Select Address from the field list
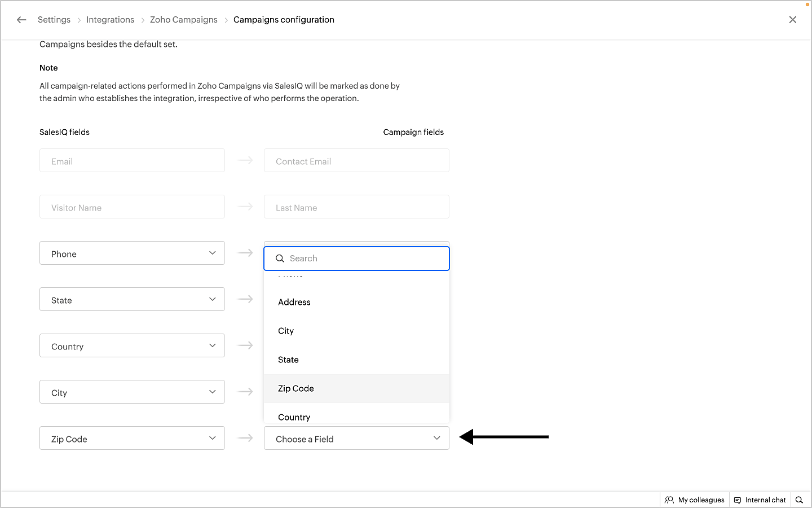 (x=294, y=303)
